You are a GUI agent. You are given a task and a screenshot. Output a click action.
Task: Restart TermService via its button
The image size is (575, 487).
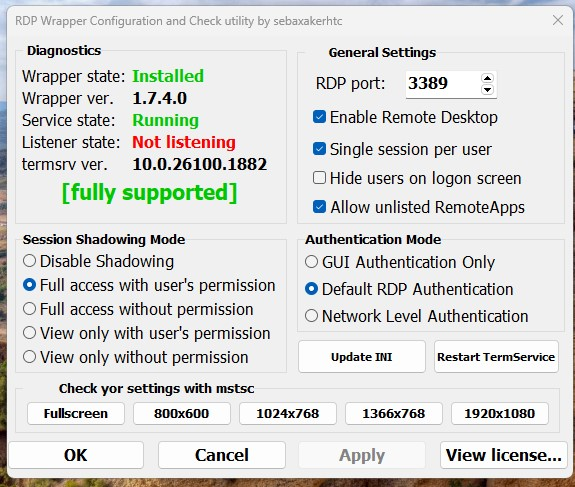tap(496, 357)
